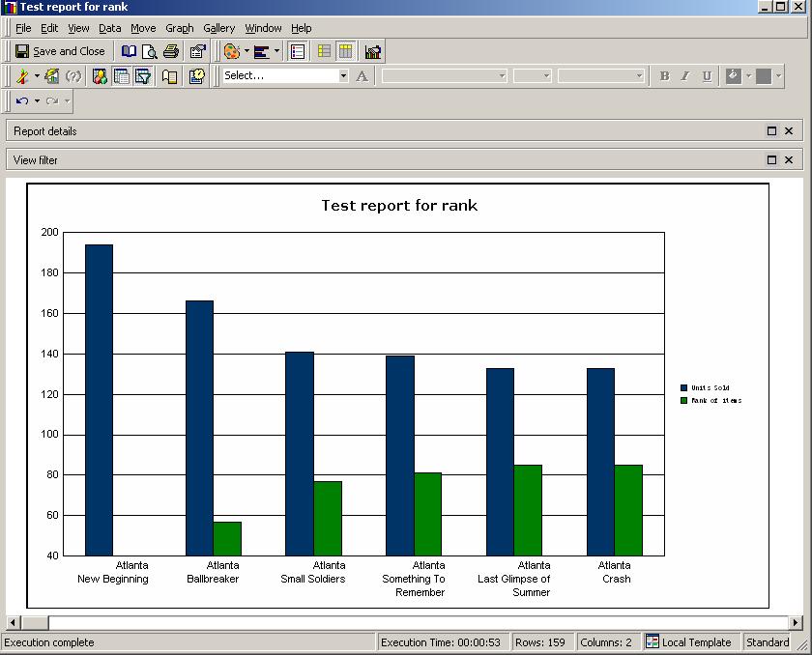This screenshot has width=812, height=655.
Task: Toggle underline formatting
Action: (x=708, y=75)
